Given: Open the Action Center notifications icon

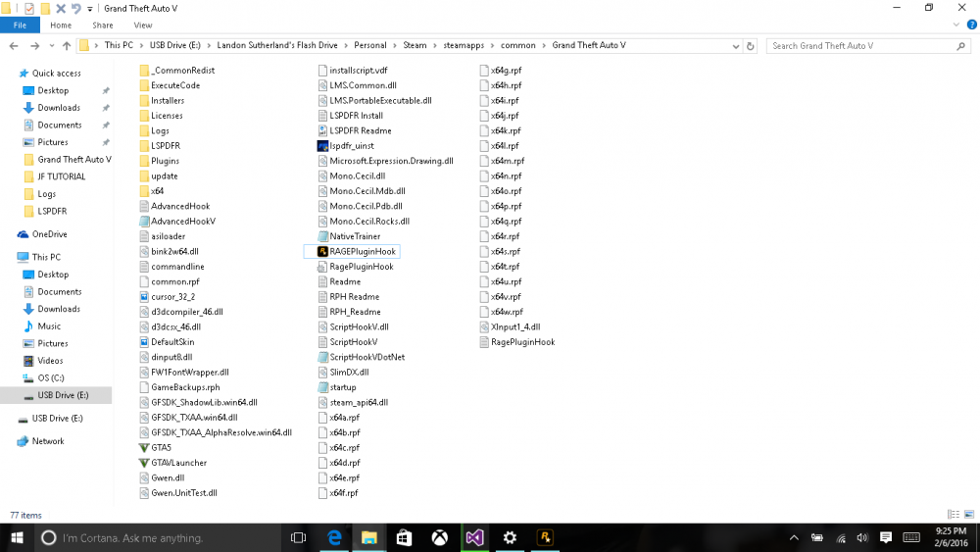Looking at the screenshot, I should click(885, 537).
